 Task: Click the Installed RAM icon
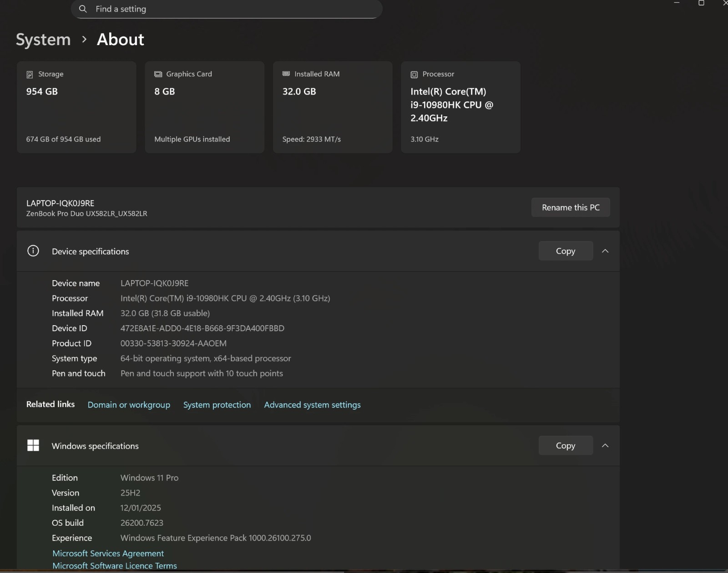(x=286, y=74)
